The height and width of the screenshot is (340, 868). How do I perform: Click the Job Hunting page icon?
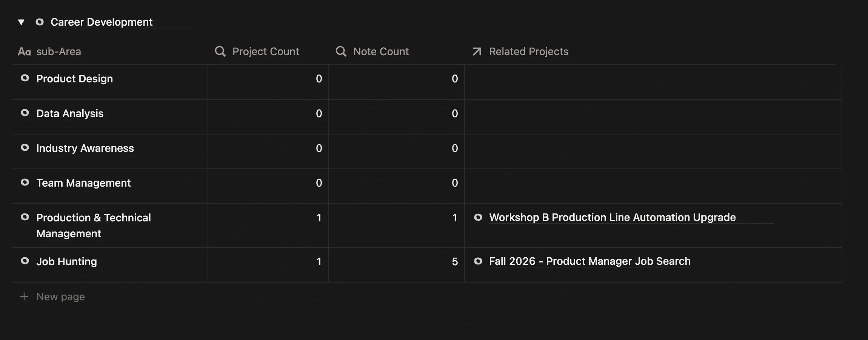25,261
